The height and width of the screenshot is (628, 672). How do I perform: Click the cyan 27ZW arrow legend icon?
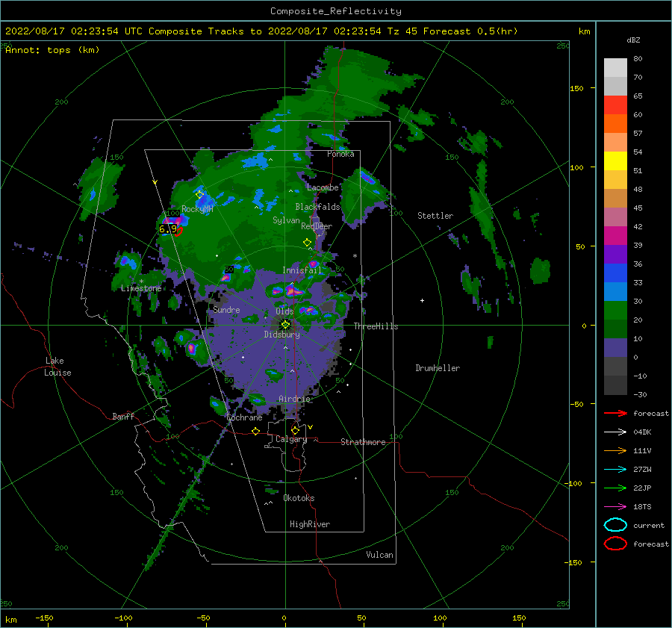click(615, 470)
